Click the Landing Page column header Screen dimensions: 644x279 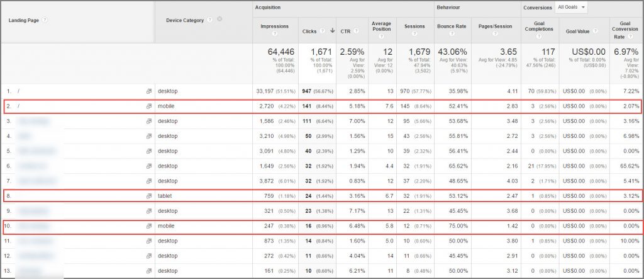coord(25,20)
